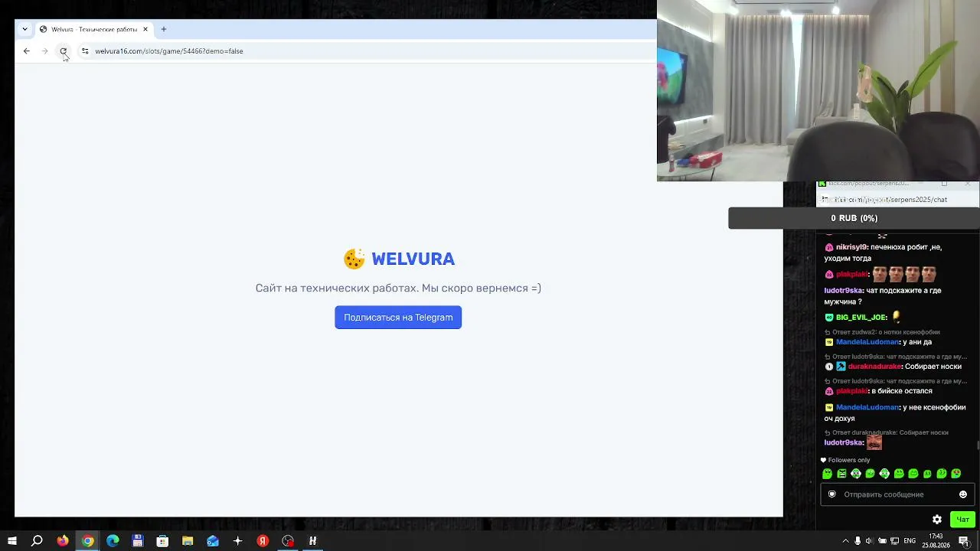This screenshot has width=980, height=551.
Task: Click Подписаться на Telegram button
Action: (398, 318)
